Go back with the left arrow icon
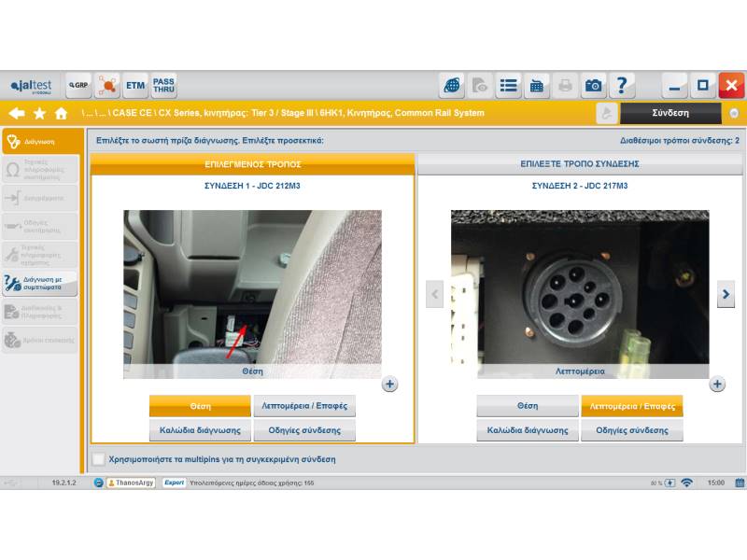747x560 pixels. coord(16,113)
